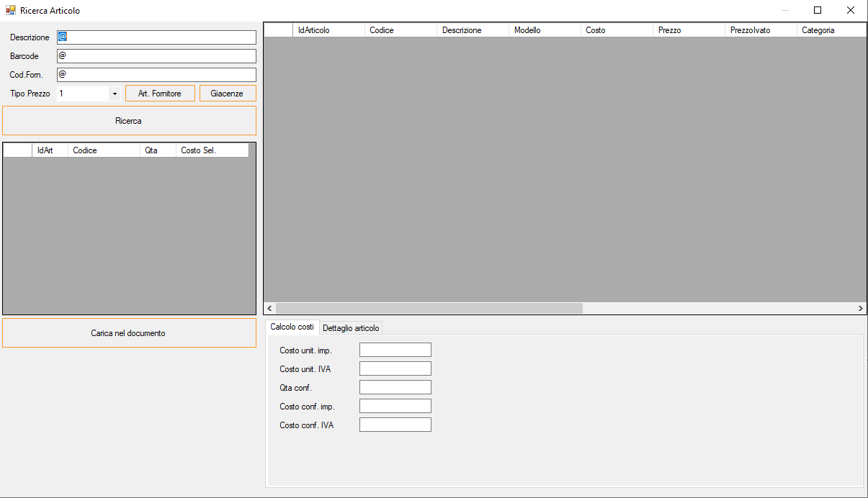The height and width of the screenshot is (498, 868).
Task: Select the Qta conf. input box
Action: point(395,387)
